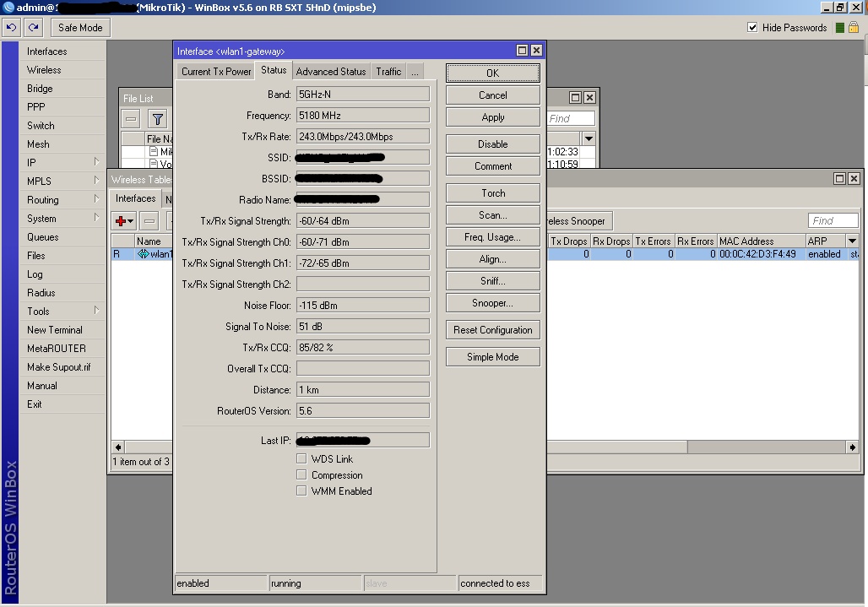Image resolution: width=868 pixels, height=607 pixels.
Task: Click the Frequency field showing 5180 MHz
Action: (362, 115)
